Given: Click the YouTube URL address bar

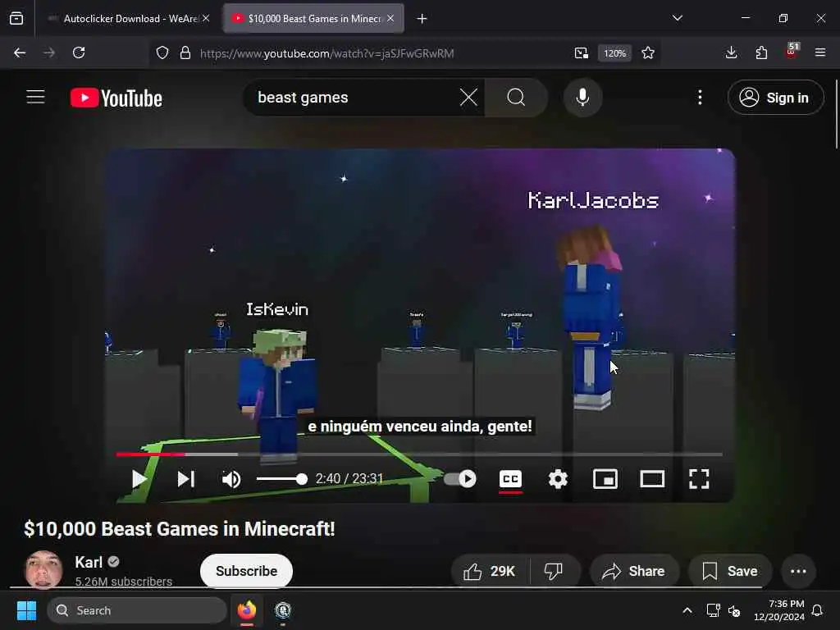Looking at the screenshot, I should point(326,53).
